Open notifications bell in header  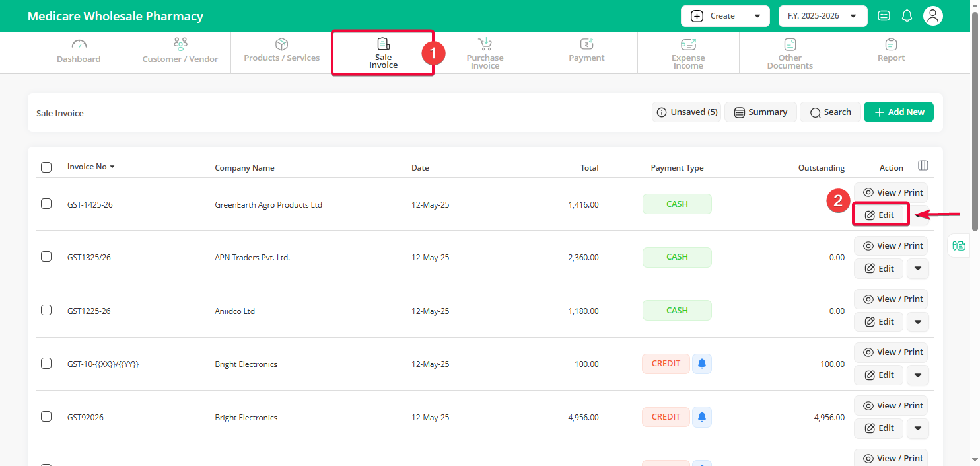click(907, 16)
